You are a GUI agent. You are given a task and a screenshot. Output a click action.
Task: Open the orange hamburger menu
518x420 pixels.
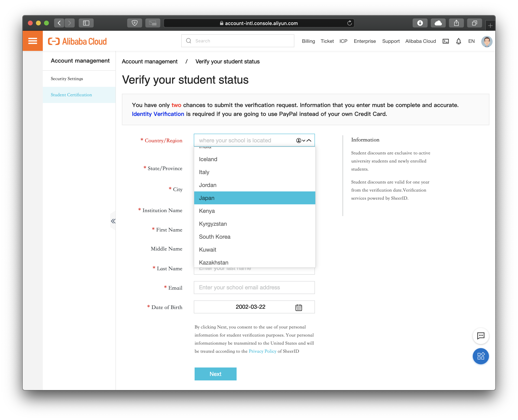33,41
